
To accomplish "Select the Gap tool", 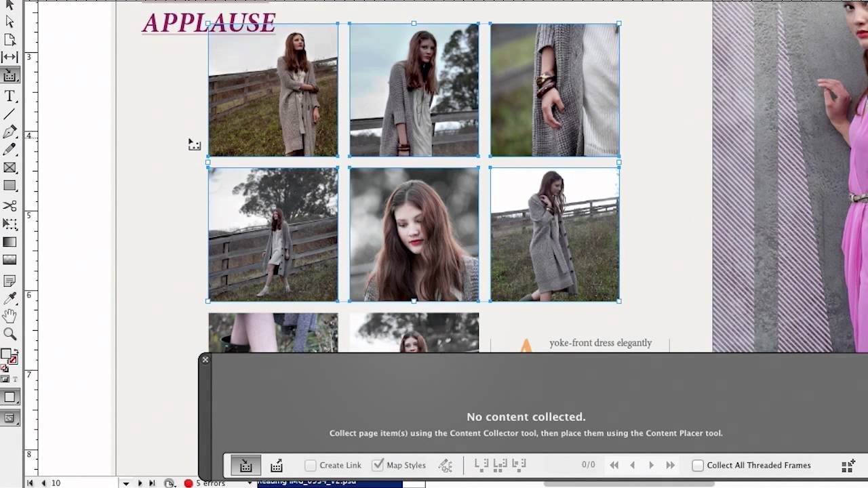I will coord(9,58).
